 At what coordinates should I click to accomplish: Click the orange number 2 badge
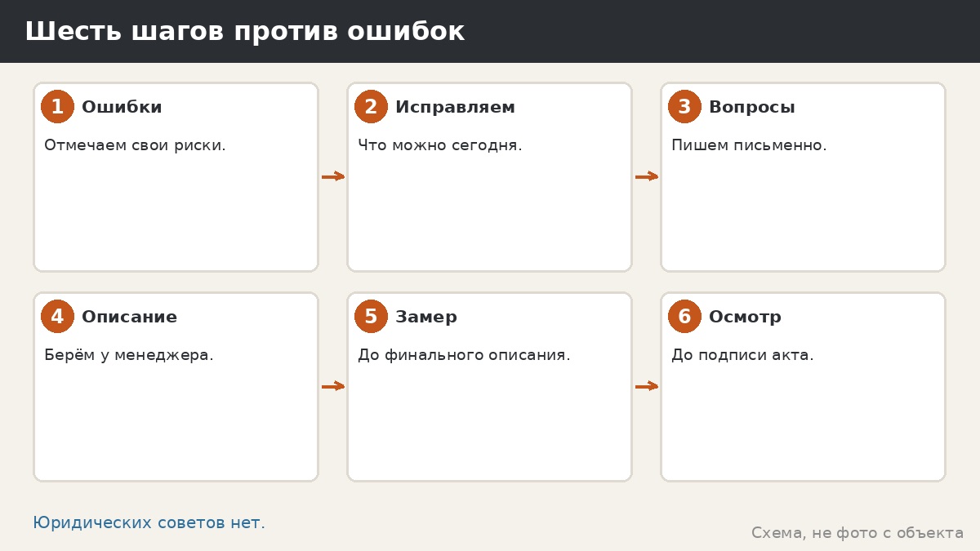tap(371, 107)
